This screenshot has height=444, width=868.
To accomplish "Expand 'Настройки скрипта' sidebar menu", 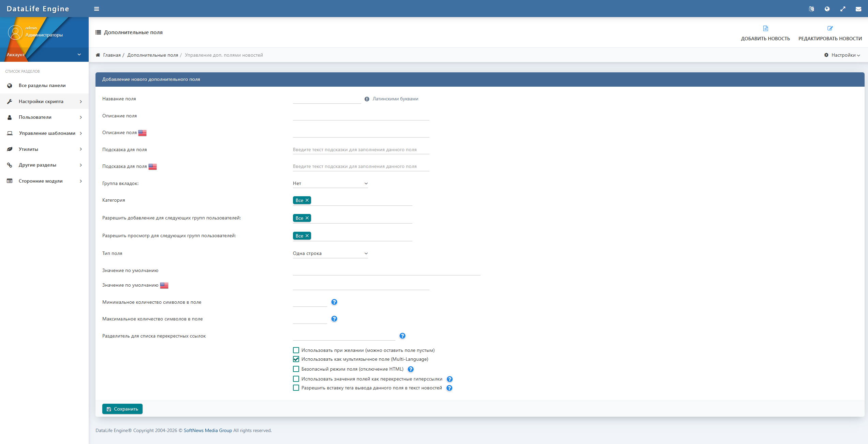I will click(x=44, y=101).
